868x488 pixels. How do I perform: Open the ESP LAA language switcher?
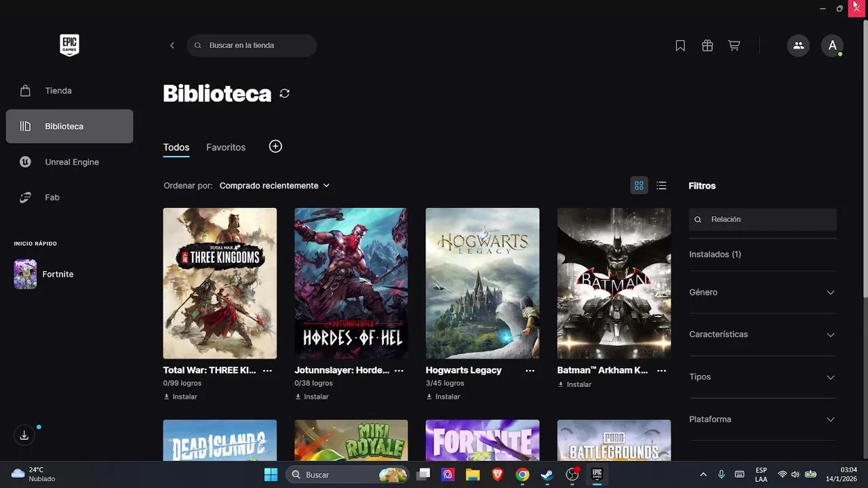[761, 474]
